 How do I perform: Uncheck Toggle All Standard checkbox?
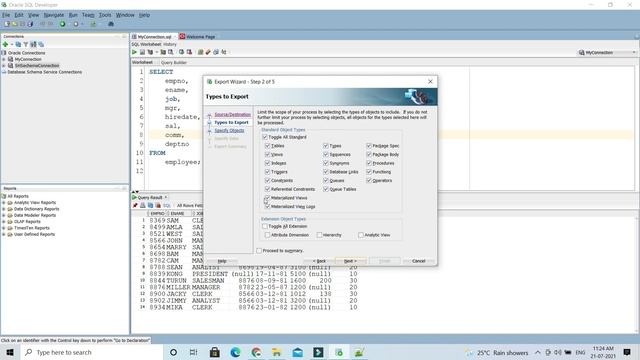coord(265,137)
